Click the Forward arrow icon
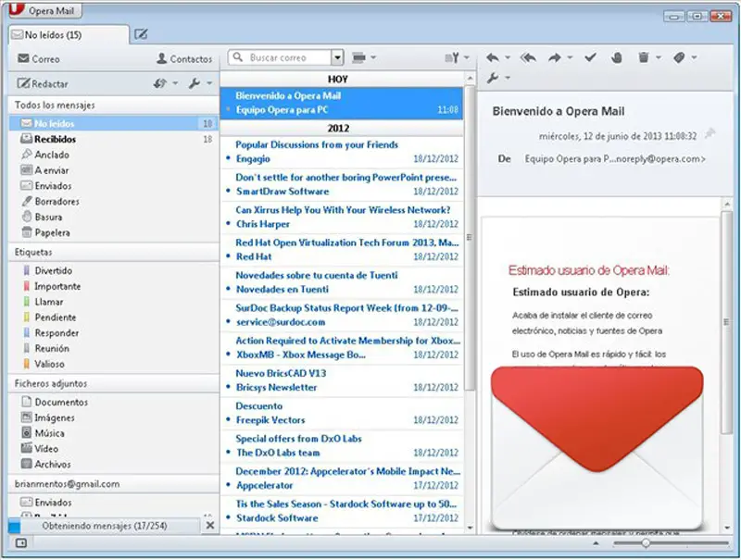 (555, 57)
